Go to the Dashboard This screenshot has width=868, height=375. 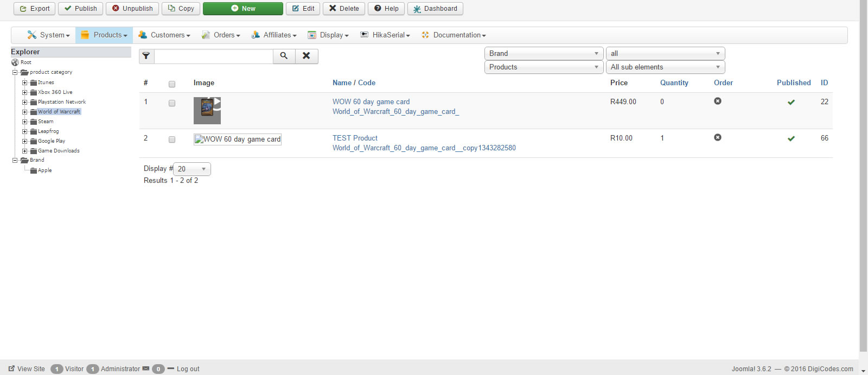[x=435, y=9]
